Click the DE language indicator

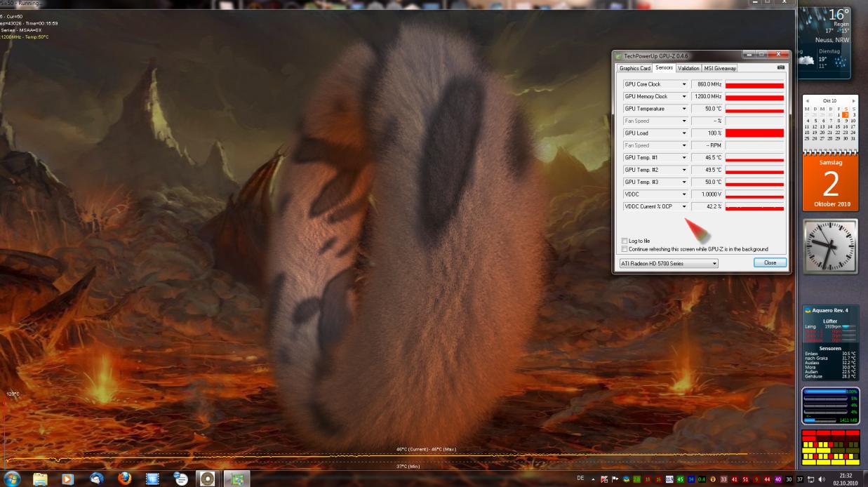[580, 479]
